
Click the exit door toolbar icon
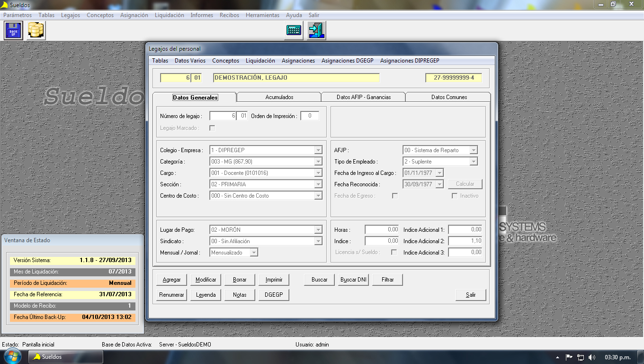316,31
